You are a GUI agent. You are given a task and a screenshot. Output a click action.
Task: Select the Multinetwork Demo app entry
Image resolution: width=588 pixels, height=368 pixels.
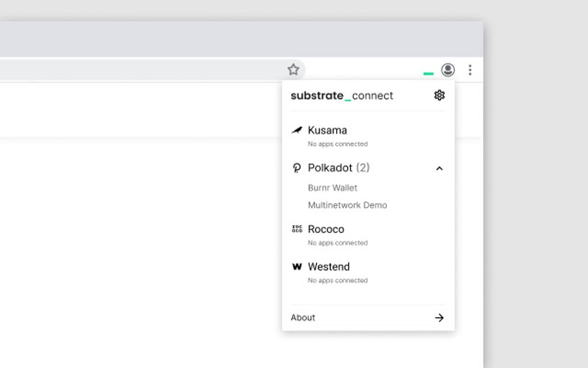click(347, 205)
